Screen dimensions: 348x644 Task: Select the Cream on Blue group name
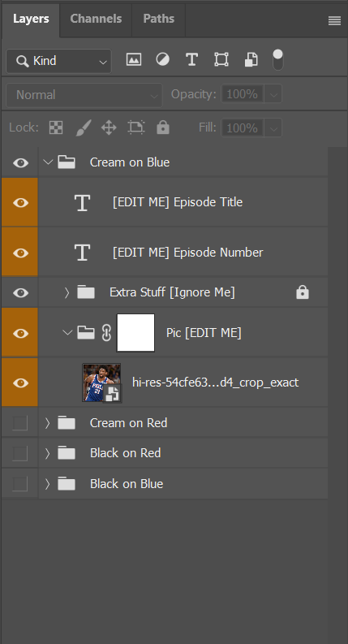tap(130, 162)
